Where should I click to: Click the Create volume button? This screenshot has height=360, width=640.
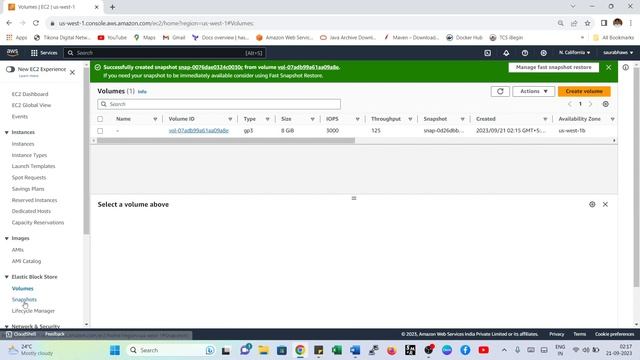(584, 91)
